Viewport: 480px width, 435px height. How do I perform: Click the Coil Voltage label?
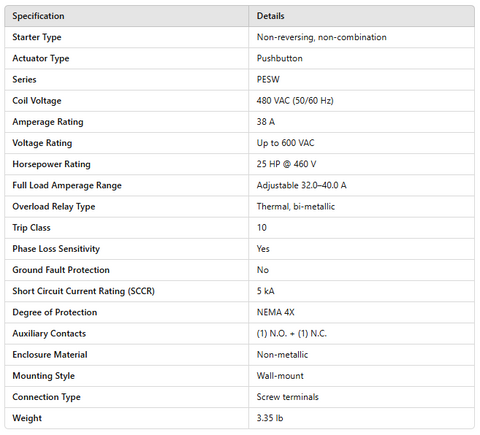37,101
